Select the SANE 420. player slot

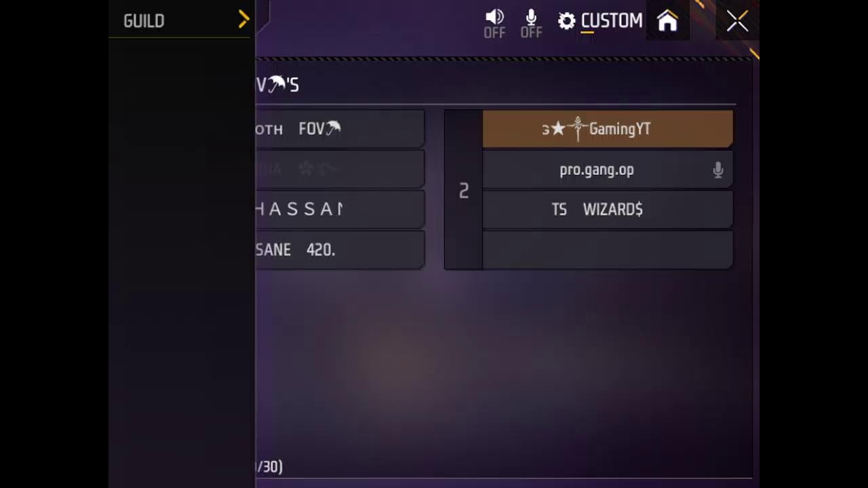click(x=340, y=250)
